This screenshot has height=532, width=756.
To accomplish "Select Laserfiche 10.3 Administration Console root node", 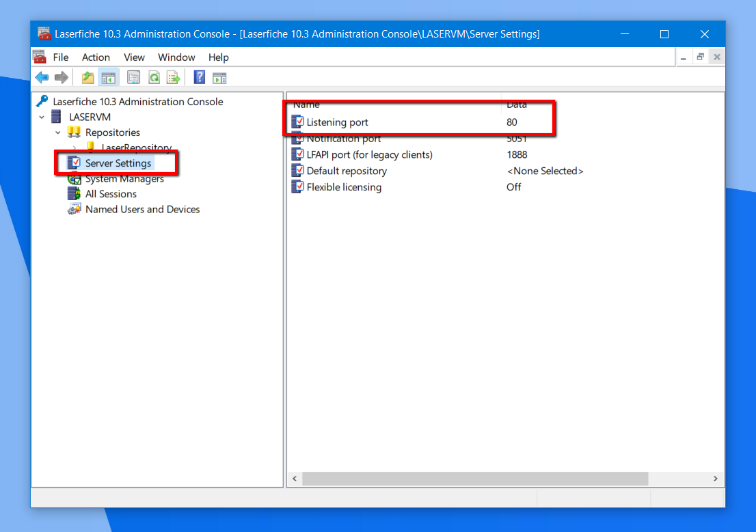I will tap(138, 102).
